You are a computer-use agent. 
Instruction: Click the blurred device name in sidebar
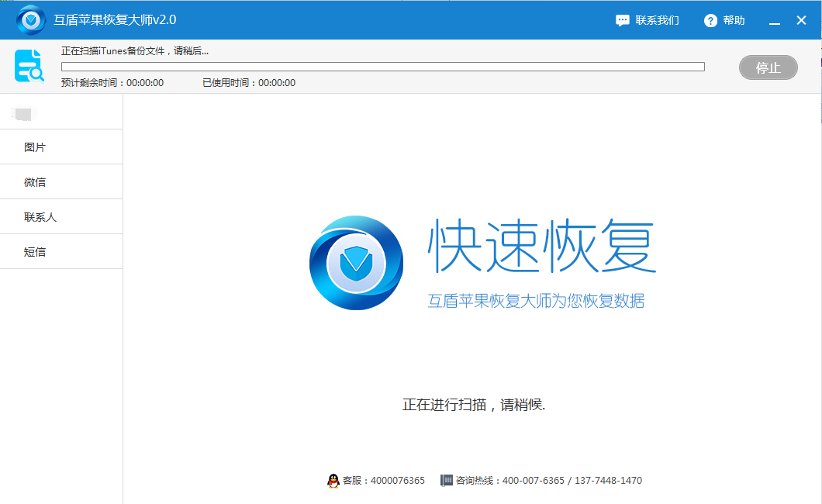coord(24,114)
